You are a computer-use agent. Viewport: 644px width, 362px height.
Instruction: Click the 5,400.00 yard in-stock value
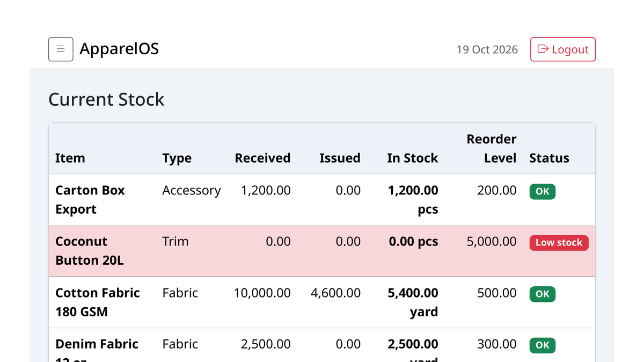tap(413, 302)
